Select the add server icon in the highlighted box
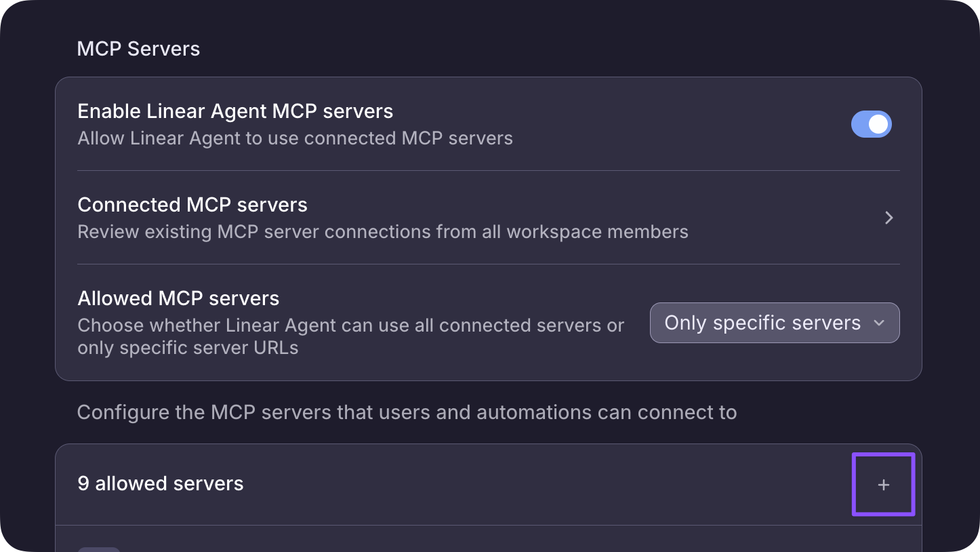 (x=883, y=484)
